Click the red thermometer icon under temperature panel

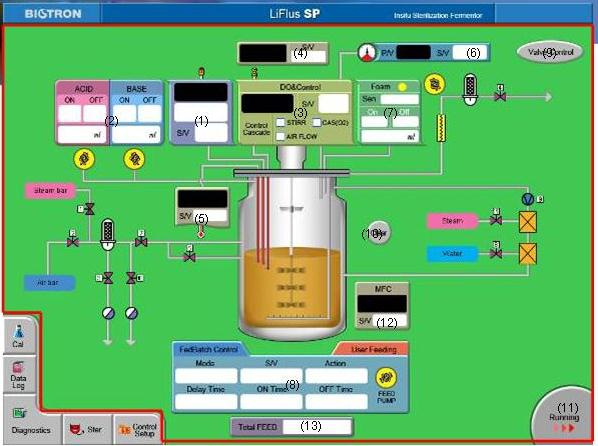201,232
